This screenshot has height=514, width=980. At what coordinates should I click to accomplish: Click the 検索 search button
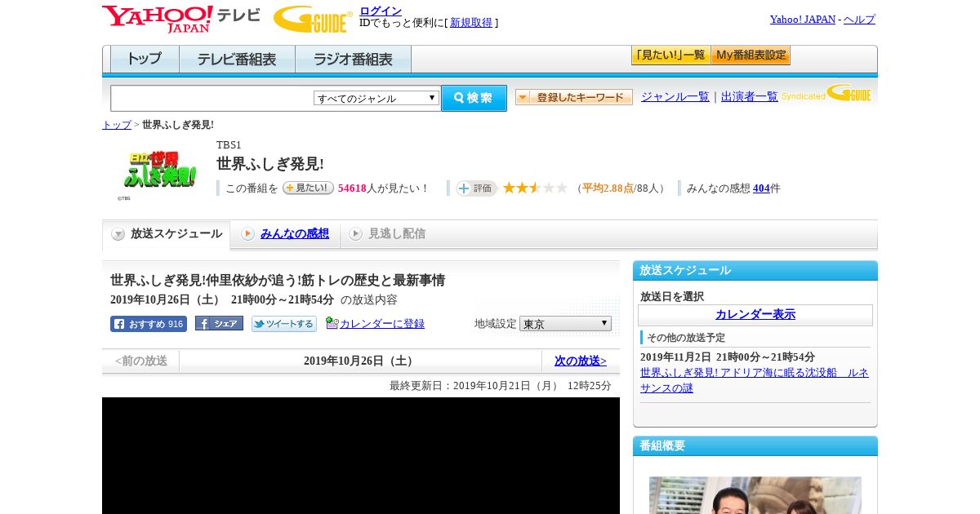coord(474,98)
